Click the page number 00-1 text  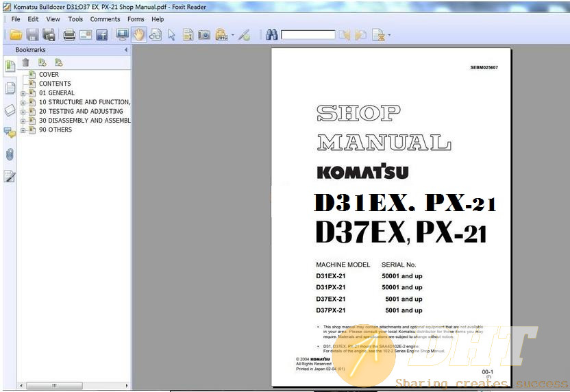click(488, 372)
